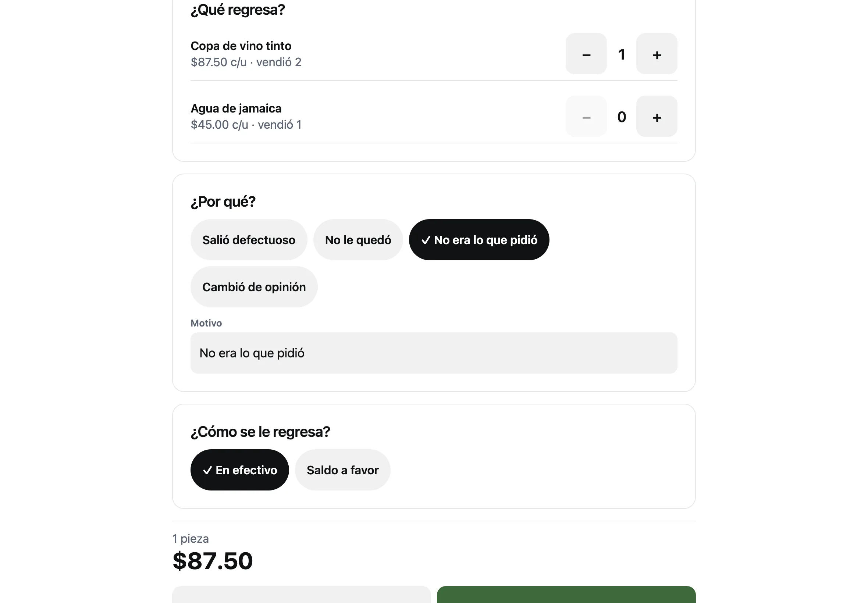Click the ¿Por qué? section heading
This screenshot has width=868, height=603.
(223, 202)
